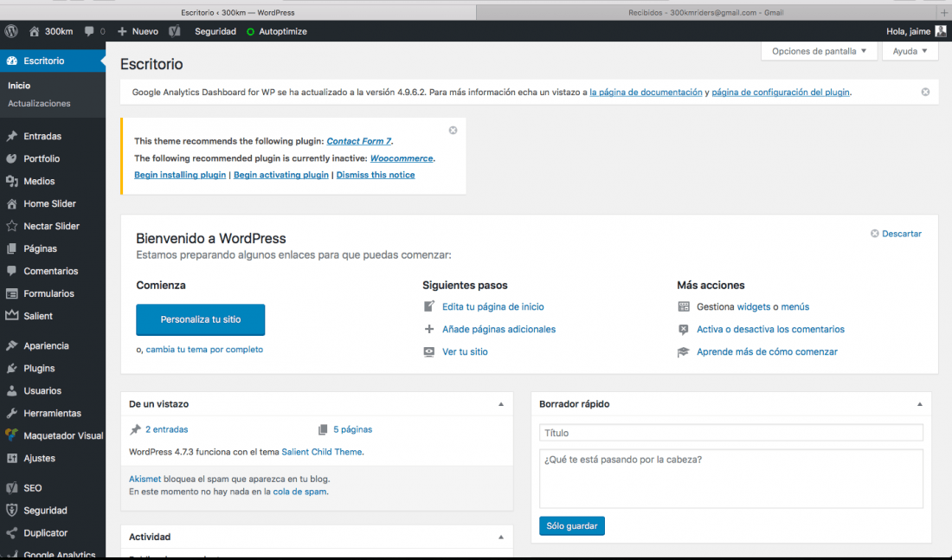
Task: Click Añade páginas adicionales
Action: (499, 329)
